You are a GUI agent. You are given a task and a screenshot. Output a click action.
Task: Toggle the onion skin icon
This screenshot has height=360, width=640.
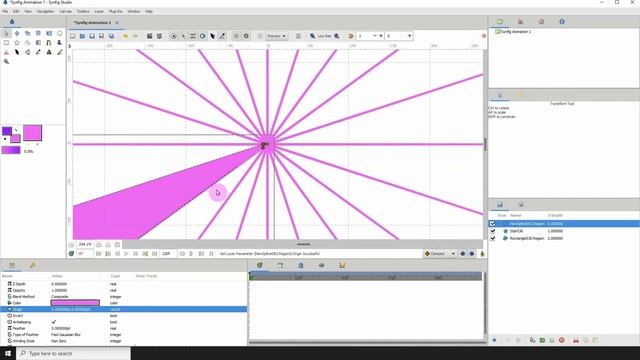coord(351,36)
